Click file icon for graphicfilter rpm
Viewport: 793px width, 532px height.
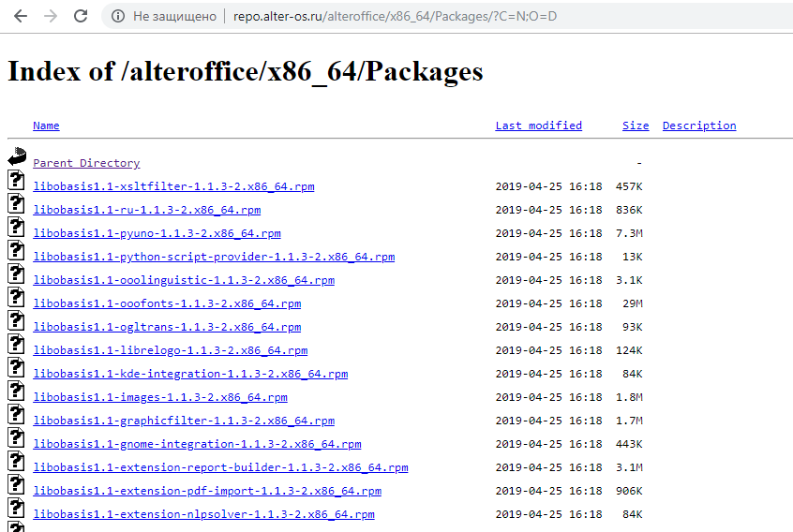16,414
